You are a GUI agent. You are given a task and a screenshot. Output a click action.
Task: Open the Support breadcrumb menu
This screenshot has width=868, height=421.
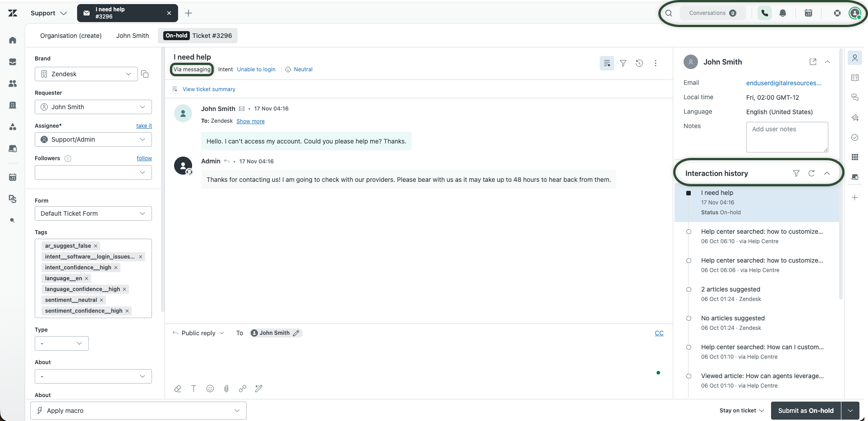(48, 13)
